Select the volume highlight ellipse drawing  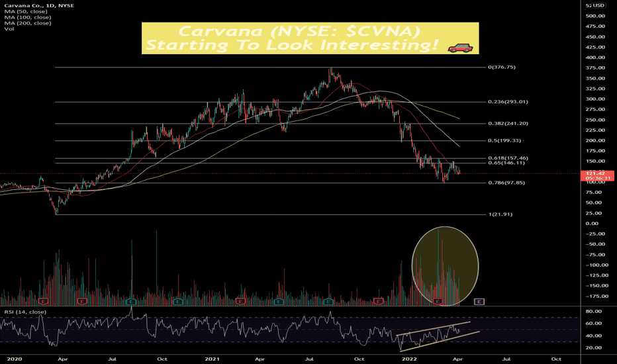coord(445,266)
